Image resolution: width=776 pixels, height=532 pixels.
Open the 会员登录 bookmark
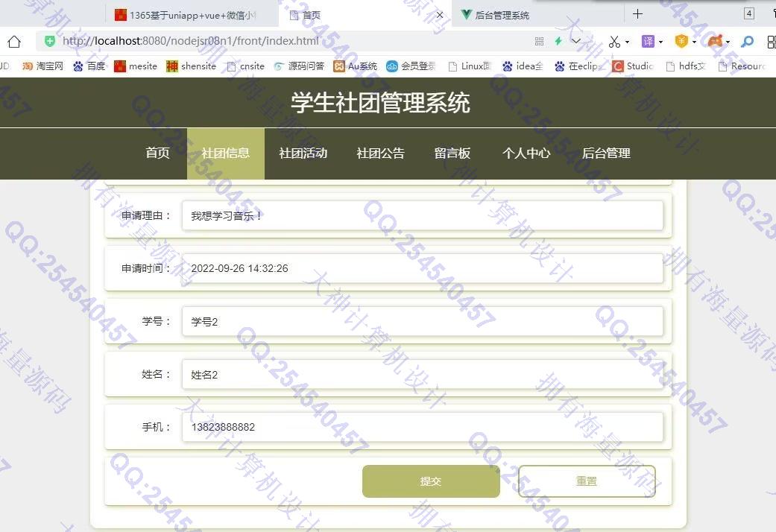click(411, 66)
